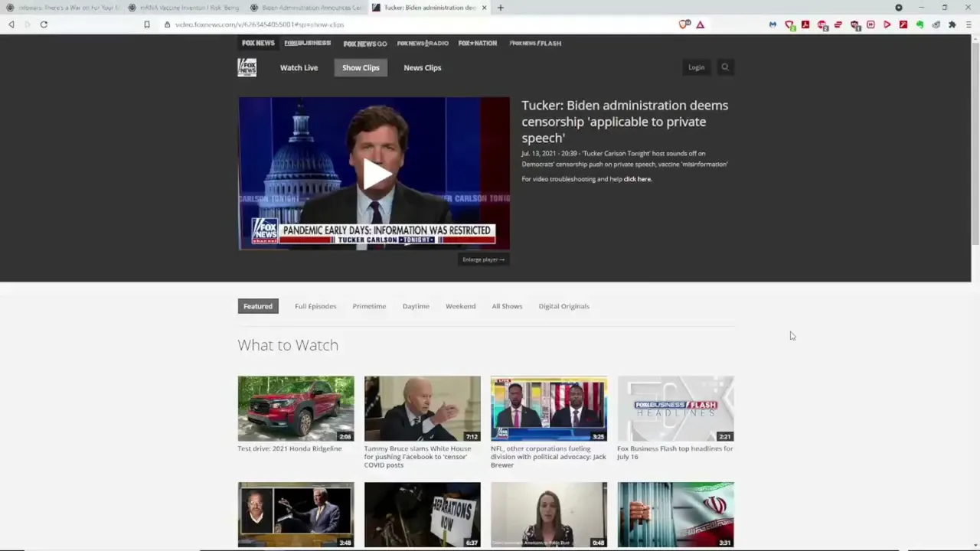Open the Fox News Flash link

[x=535, y=44]
